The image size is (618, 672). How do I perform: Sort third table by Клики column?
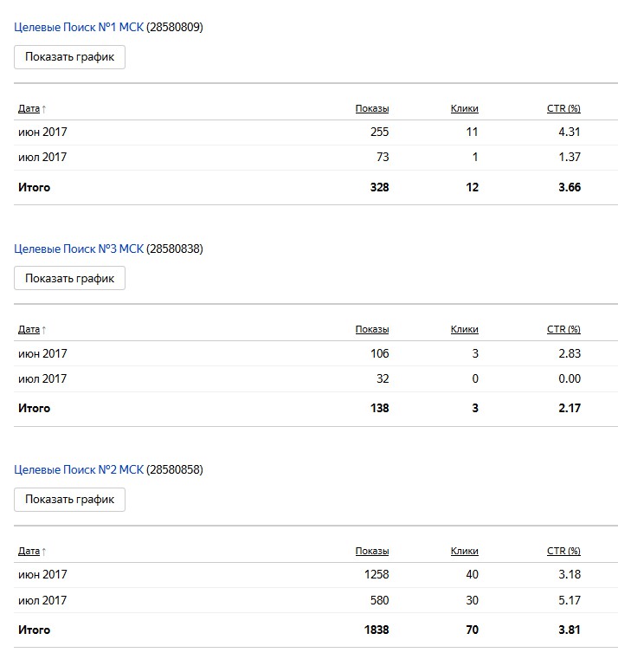point(464,551)
